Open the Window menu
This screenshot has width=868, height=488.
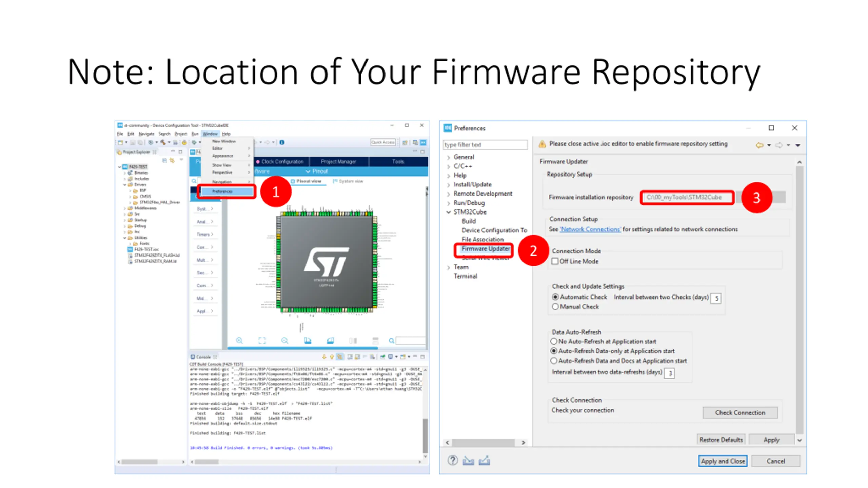click(x=210, y=134)
